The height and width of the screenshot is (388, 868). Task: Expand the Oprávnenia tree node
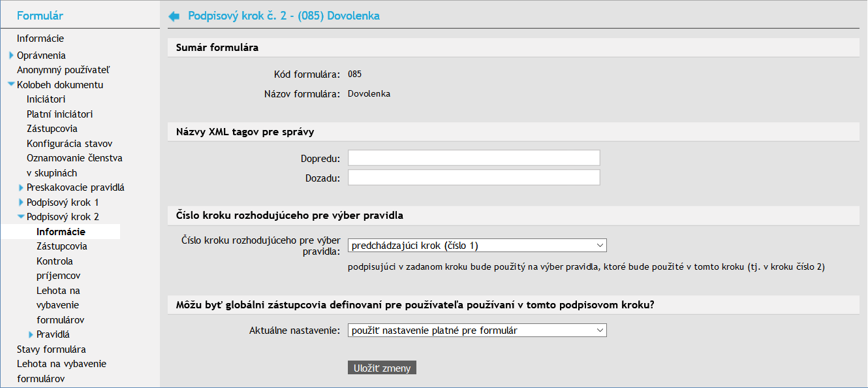point(12,56)
